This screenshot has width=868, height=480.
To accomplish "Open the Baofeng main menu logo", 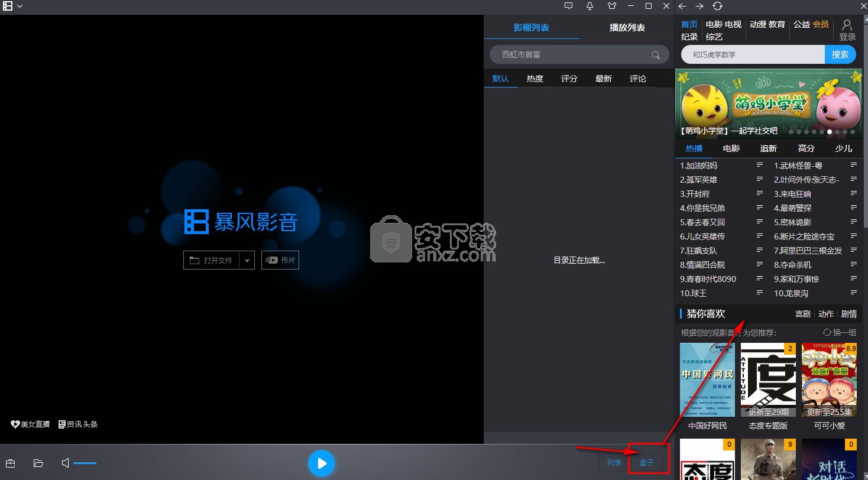I will click(x=8, y=6).
